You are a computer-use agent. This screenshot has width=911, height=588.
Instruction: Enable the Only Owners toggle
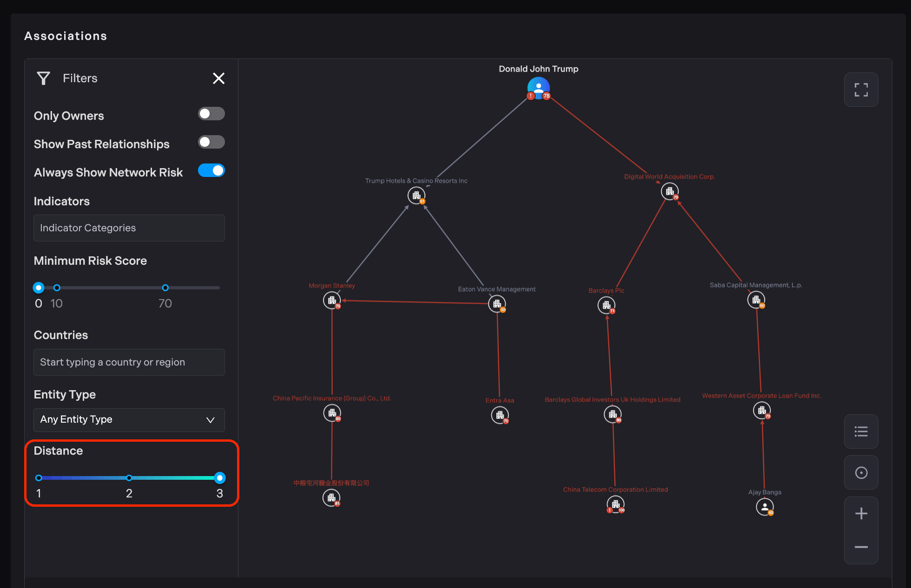click(211, 114)
